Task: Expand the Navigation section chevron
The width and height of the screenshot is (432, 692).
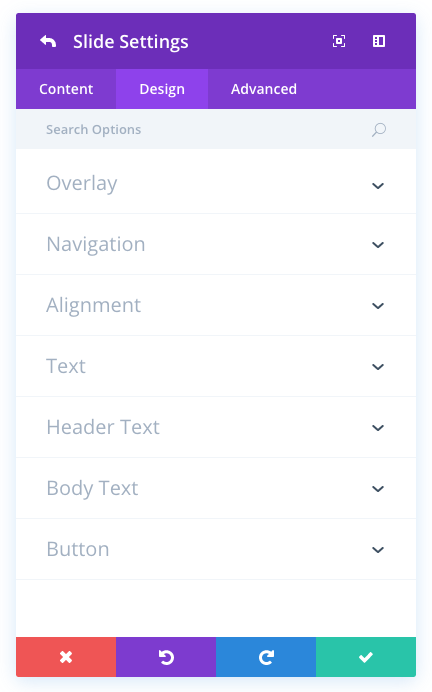Action: [378, 245]
